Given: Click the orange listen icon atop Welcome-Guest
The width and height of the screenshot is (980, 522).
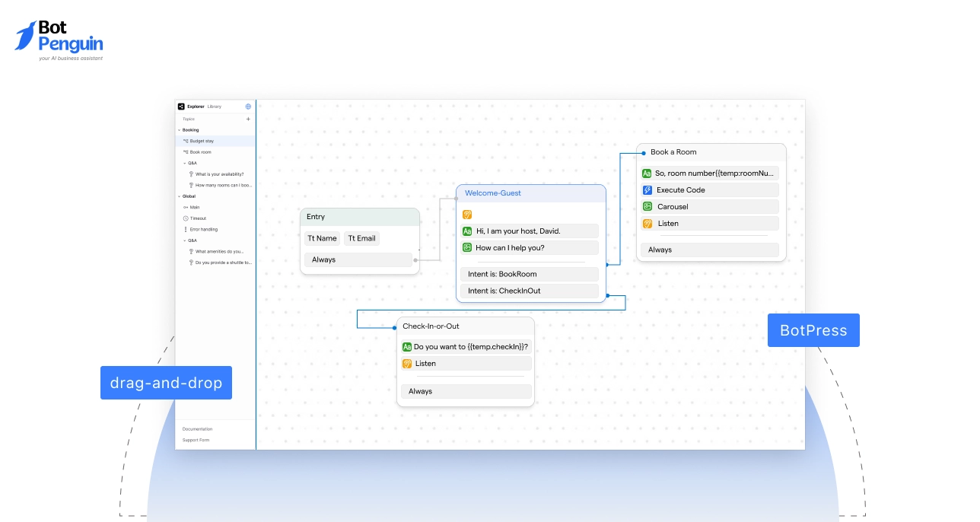Looking at the screenshot, I should click(x=467, y=215).
